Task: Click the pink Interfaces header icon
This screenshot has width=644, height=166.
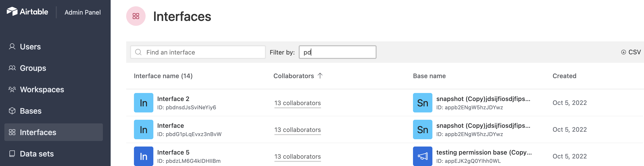Action: click(136, 16)
